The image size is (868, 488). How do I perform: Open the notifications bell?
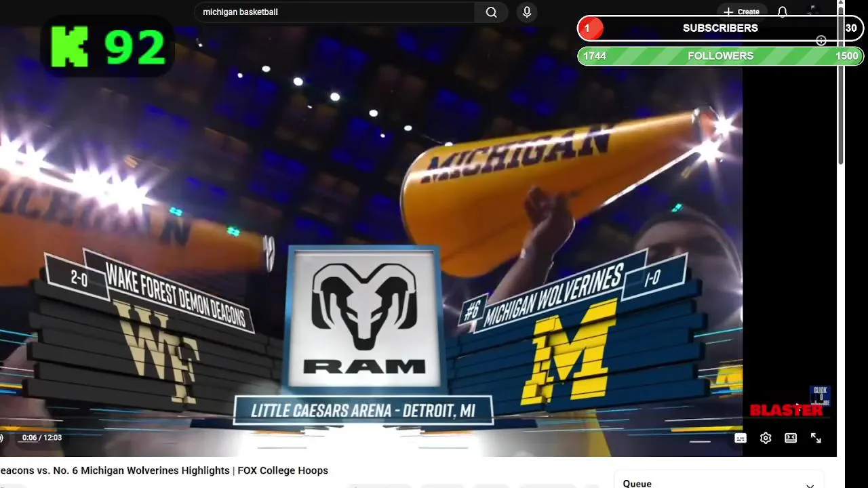click(x=782, y=12)
